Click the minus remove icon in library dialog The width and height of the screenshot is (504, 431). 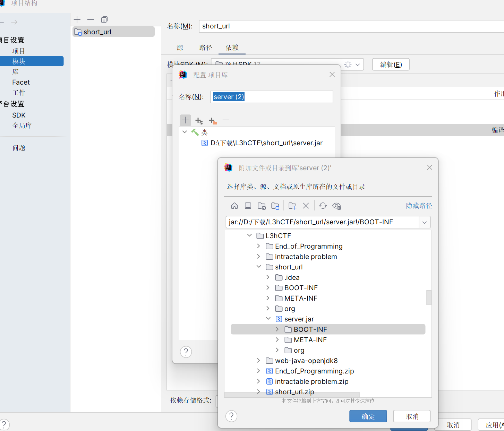[x=226, y=120]
